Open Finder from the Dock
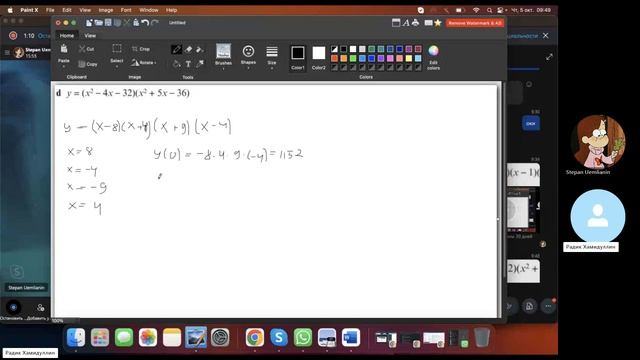The width and height of the screenshot is (640, 360). [76, 338]
